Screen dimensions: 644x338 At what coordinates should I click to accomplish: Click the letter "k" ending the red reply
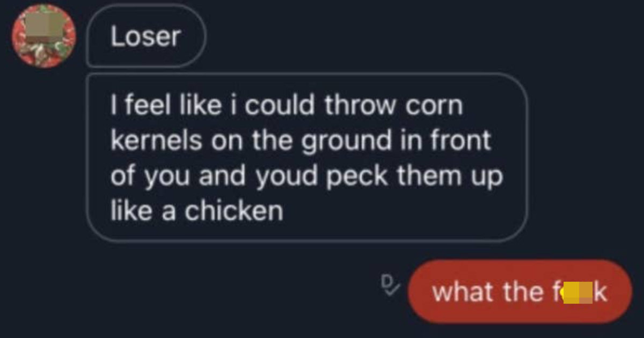pos(601,292)
